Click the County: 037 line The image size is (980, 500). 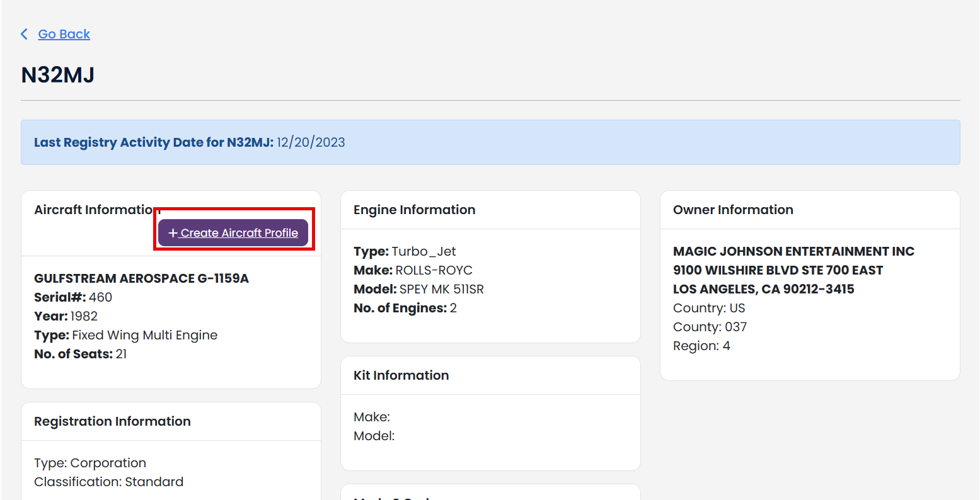coord(710,327)
